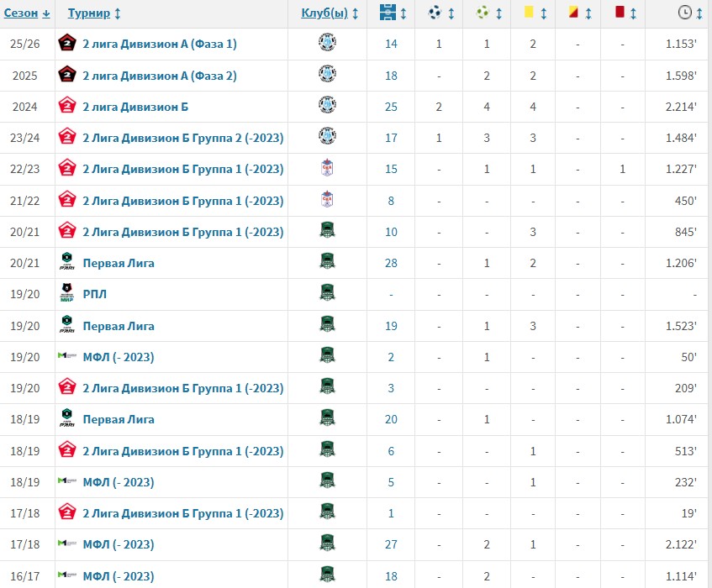Screen dimensions: 712x588
Task: Click МФЛ 19/20 league logo
Action: [x=66, y=355]
